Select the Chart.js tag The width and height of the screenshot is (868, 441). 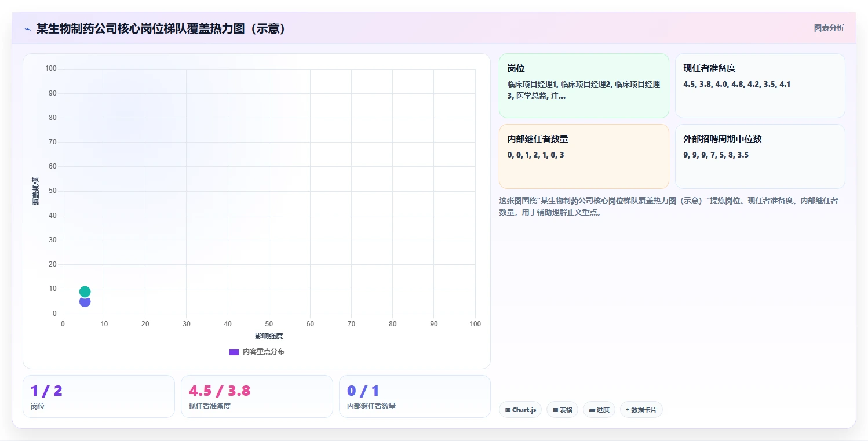520,410
